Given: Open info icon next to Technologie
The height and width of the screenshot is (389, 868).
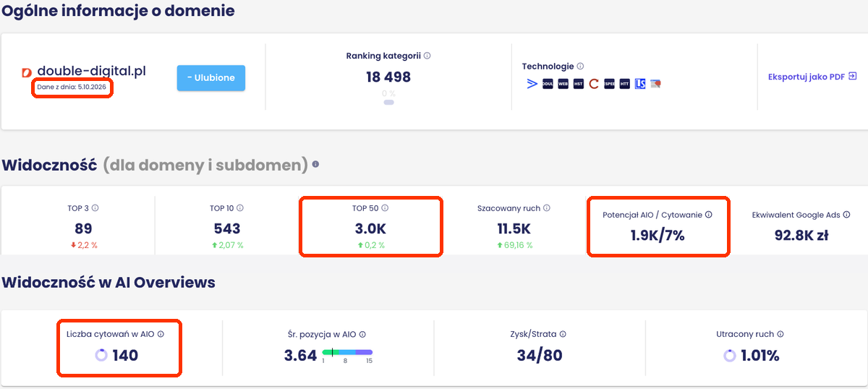Looking at the screenshot, I should point(581,67).
